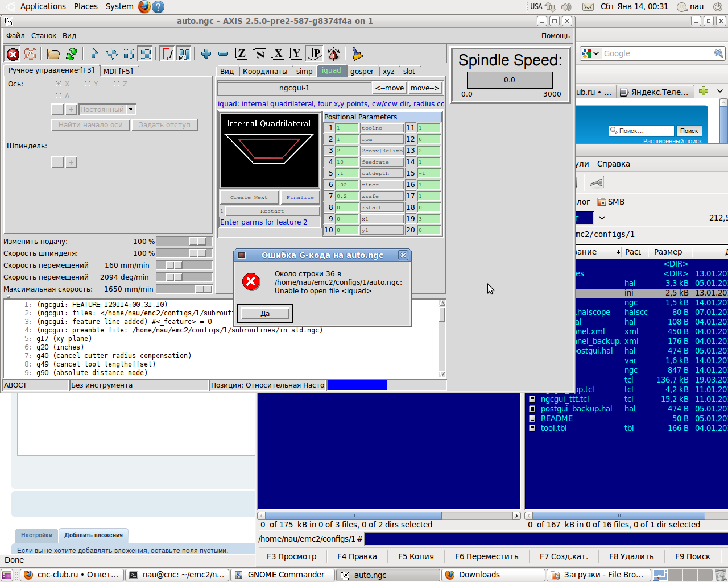Image resolution: width=728 pixels, height=582 pixels.
Task: Select the Y axis radio button
Action: (88, 84)
